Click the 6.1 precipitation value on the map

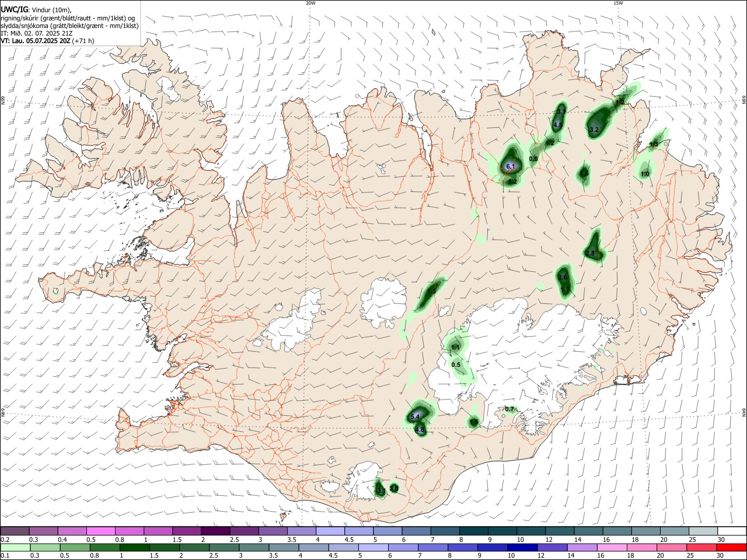[x=511, y=167]
